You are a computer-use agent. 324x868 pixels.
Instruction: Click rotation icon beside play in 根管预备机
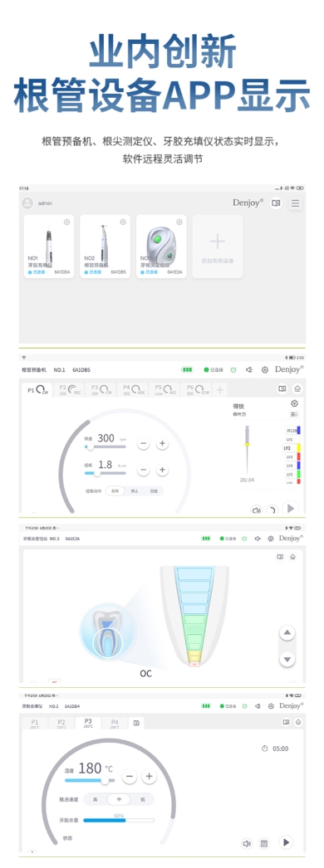pos(272,510)
